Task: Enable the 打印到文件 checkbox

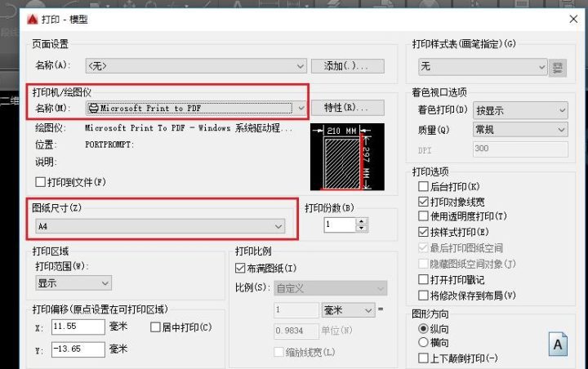Action: (x=40, y=181)
